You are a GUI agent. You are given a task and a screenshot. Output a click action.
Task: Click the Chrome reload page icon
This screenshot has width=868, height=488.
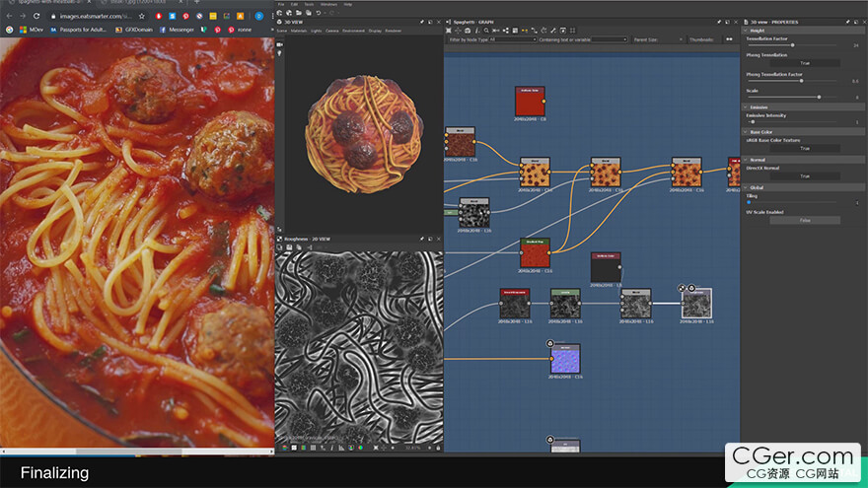[37, 16]
